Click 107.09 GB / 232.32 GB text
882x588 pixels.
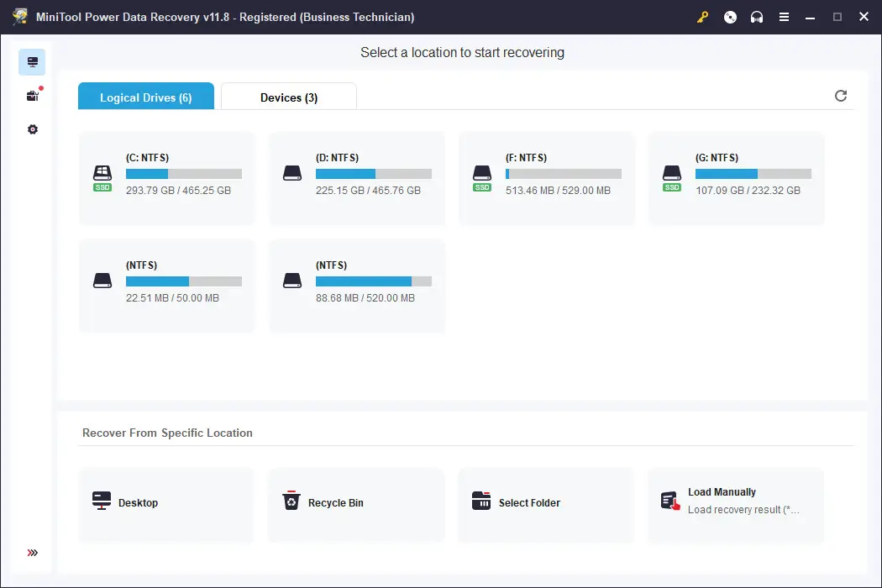point(748,190)
